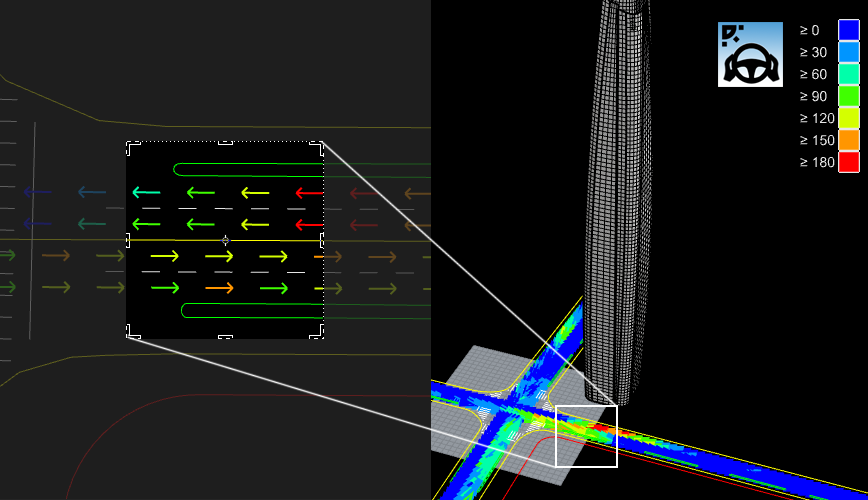868x500 pixels.
Task: Click the '≥ 120' legend label
Action: pos(817,118)
